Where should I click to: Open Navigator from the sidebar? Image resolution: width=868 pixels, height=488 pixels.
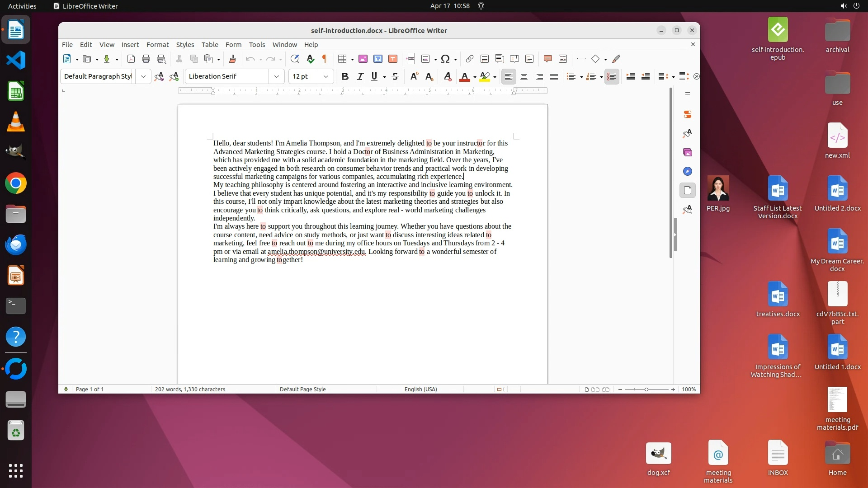point(688,171)
